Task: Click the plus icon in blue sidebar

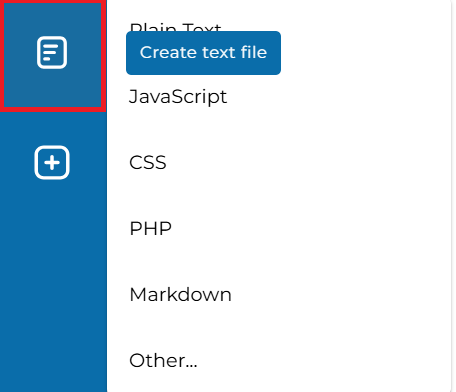Action: click(52, 163)
